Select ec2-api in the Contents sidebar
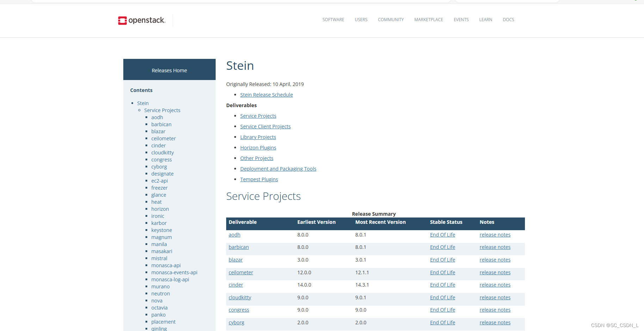The height and width of the screenshot is (331, 644). click(160, 181)
